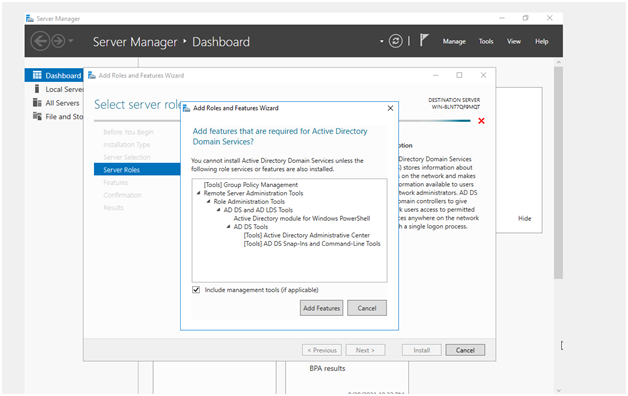Click Cancel at the wizard bottom
This screenshot has width=628, height=396.
click(x=465, y=350)
